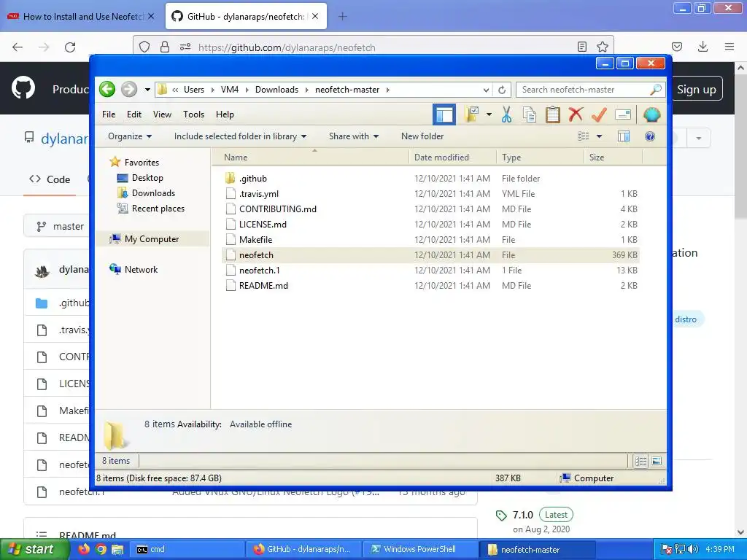Click the Users breadcrumb in address bar

(x=194, y=90)
